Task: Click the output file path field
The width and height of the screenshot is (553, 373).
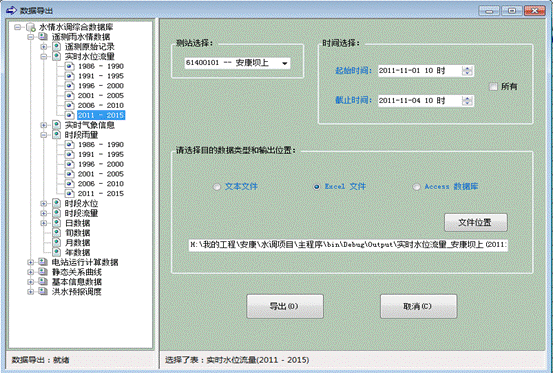Action: [x=348, y=245]
